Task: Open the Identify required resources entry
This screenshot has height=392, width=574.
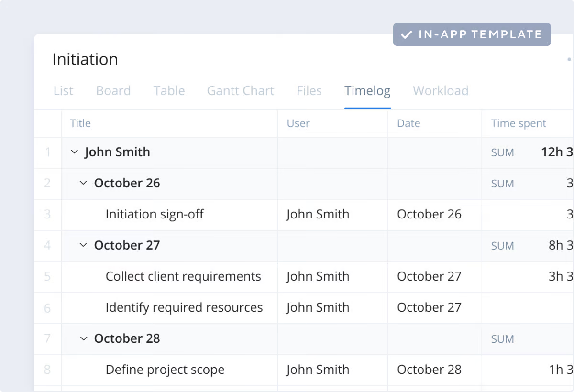Action: point(184,307)
